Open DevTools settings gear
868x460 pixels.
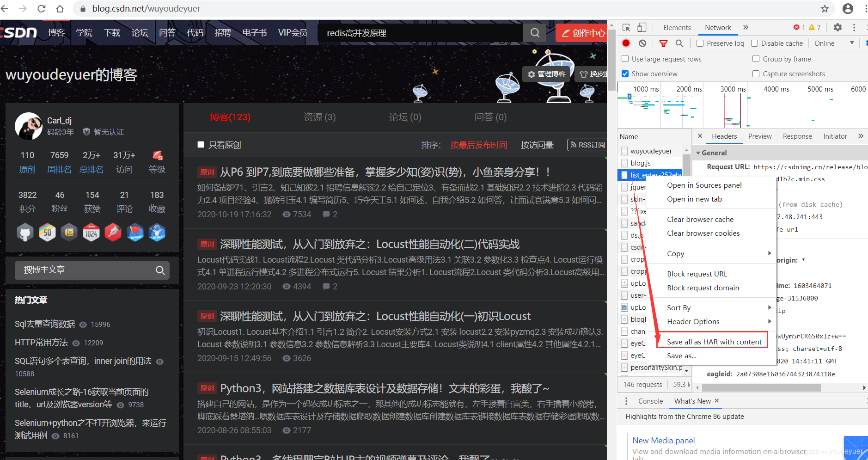pyautogui.click(x=837, y=28)
